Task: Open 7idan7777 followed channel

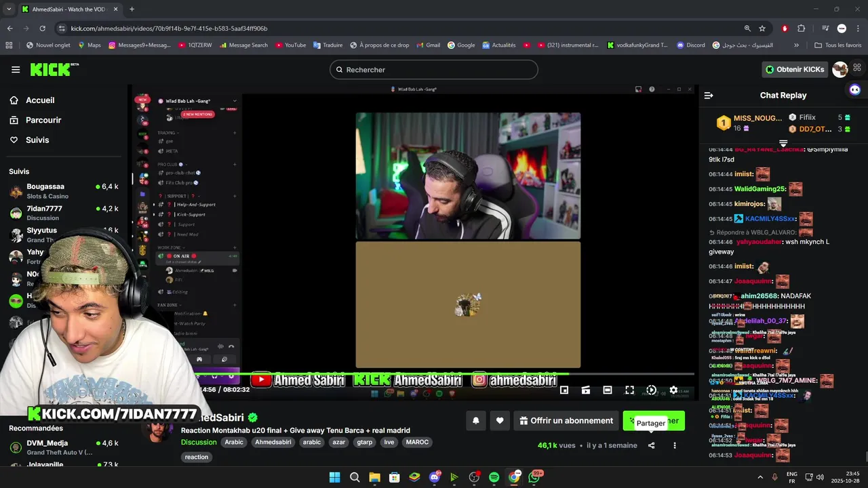Action: pyautogui.click(x=64, y=213)
